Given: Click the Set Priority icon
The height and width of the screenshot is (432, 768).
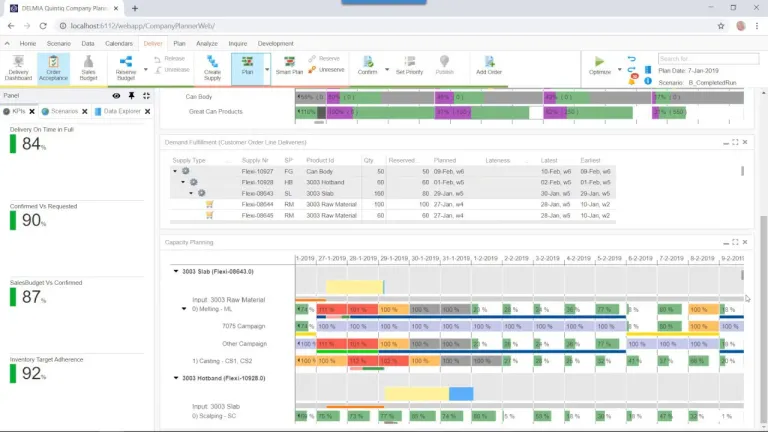Looking at the screenshot, I should pyautogui.click(x=409, y=61).
